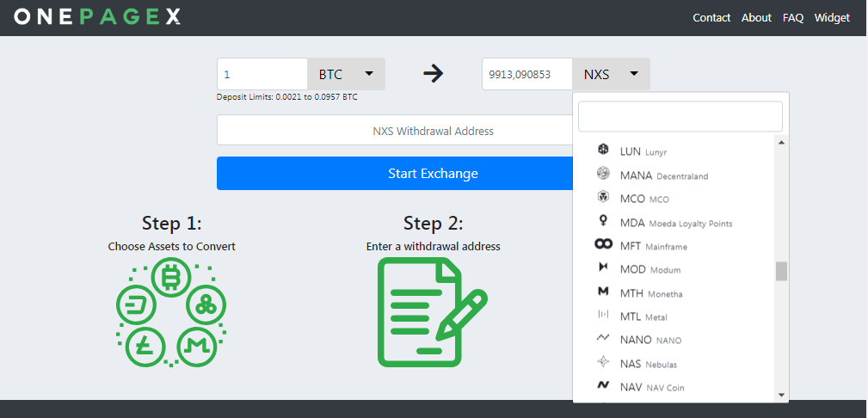The height and width of the screenshot is (418, 868).
Task: Select LUN Lunyr from the list
Action: click(x=674, y=151)
